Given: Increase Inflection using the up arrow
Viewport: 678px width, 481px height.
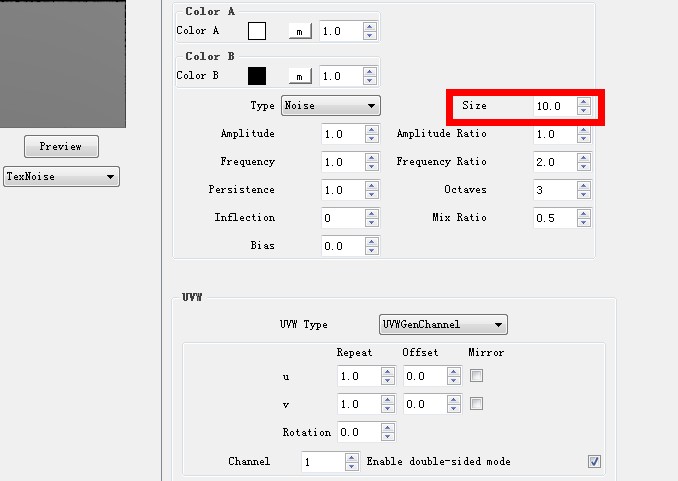Looking at the screenshot, I should coord(372,214).
